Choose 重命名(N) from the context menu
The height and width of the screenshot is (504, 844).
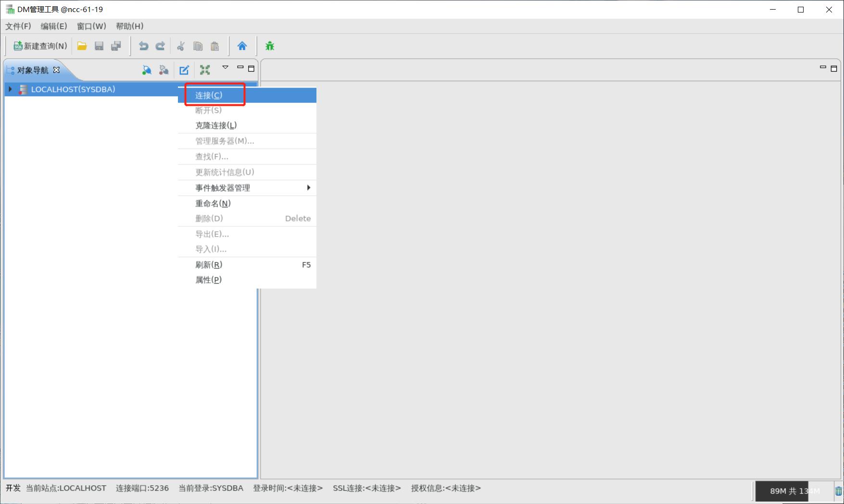tap(247, 203)
